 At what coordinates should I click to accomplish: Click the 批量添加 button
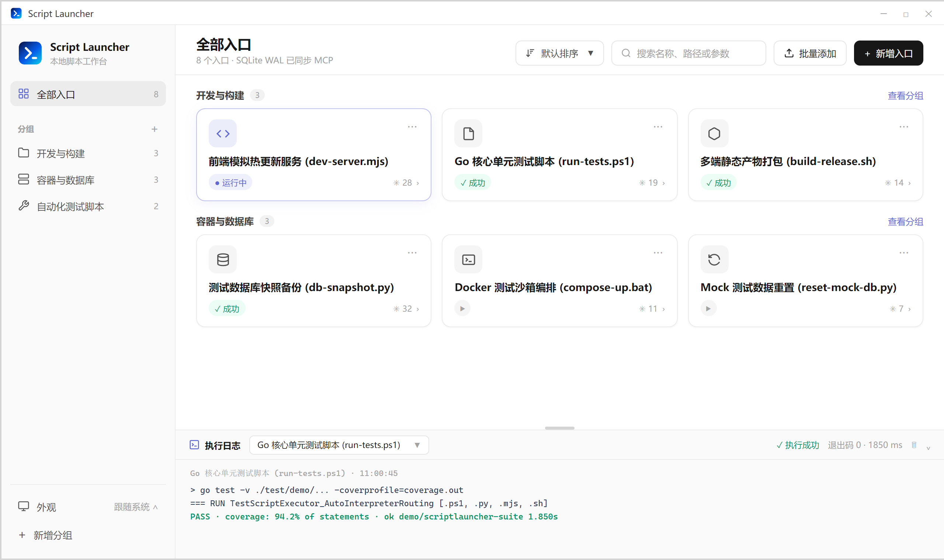tap(809, 53)
